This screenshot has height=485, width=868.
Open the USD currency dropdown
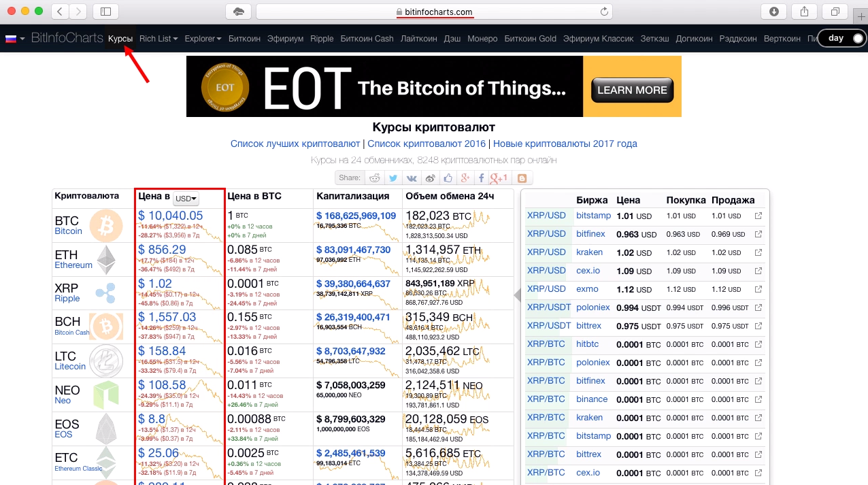(x=186, y=199)
